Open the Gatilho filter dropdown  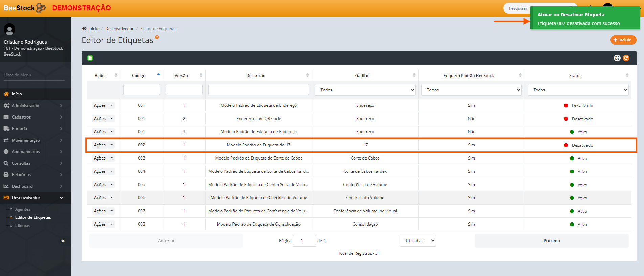[365, 90]
